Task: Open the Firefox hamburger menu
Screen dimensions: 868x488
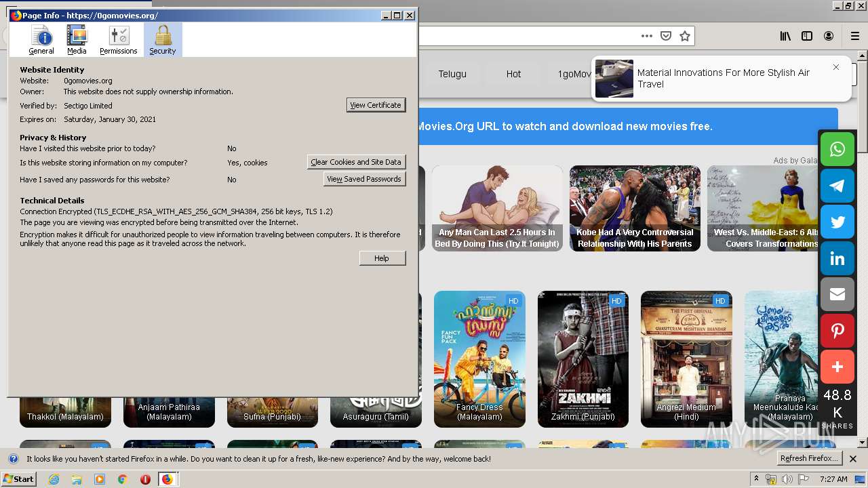Action: pos(855,36)
